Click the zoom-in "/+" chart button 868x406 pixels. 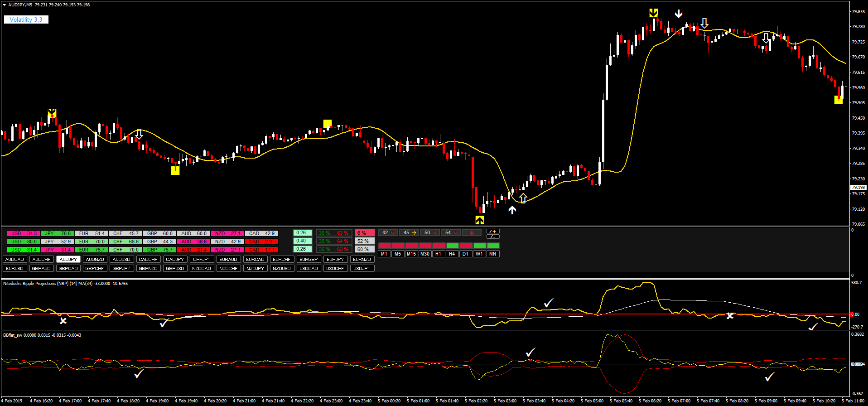[493, 232]
